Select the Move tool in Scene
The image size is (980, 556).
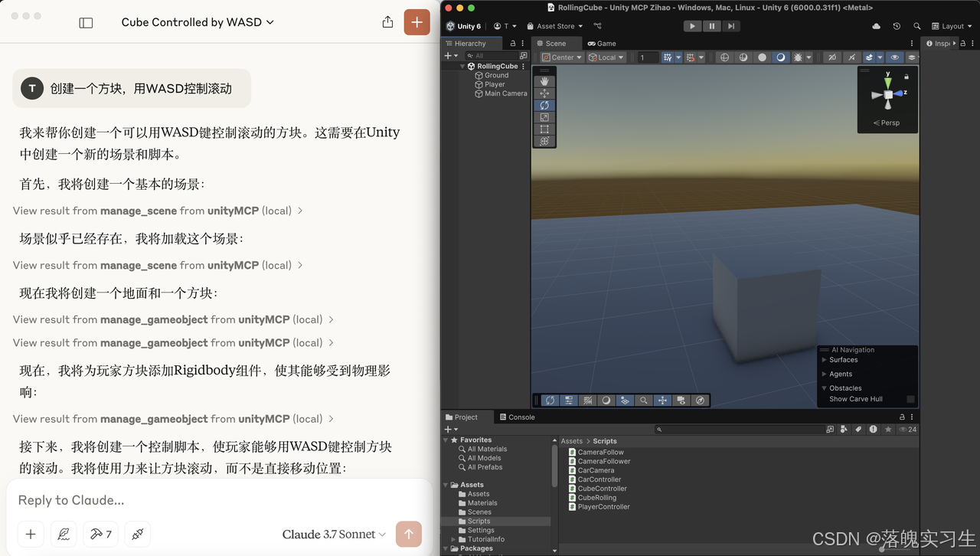(x=544, y=93)
